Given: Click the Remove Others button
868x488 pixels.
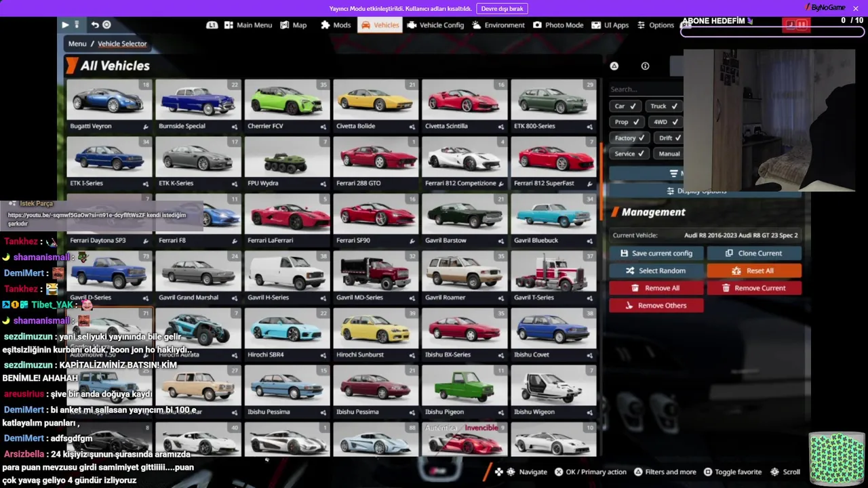Looking at the screenshot, I should click(x=656, y=306).
